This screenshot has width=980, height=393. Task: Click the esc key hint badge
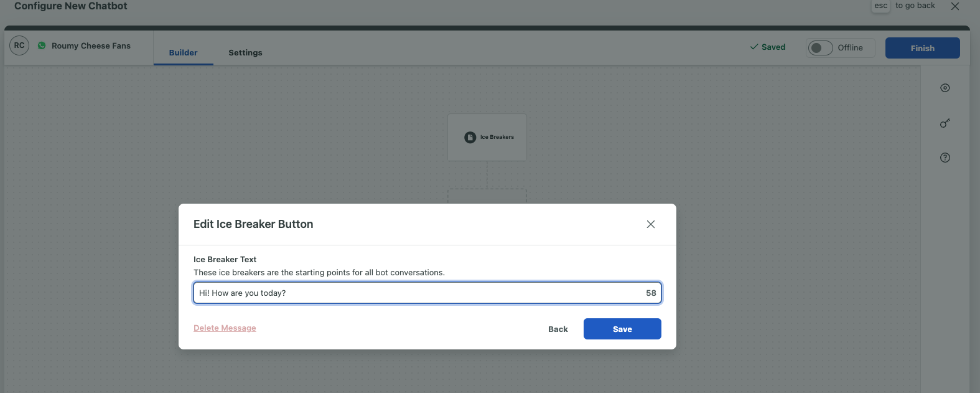[x=880, y=6]
